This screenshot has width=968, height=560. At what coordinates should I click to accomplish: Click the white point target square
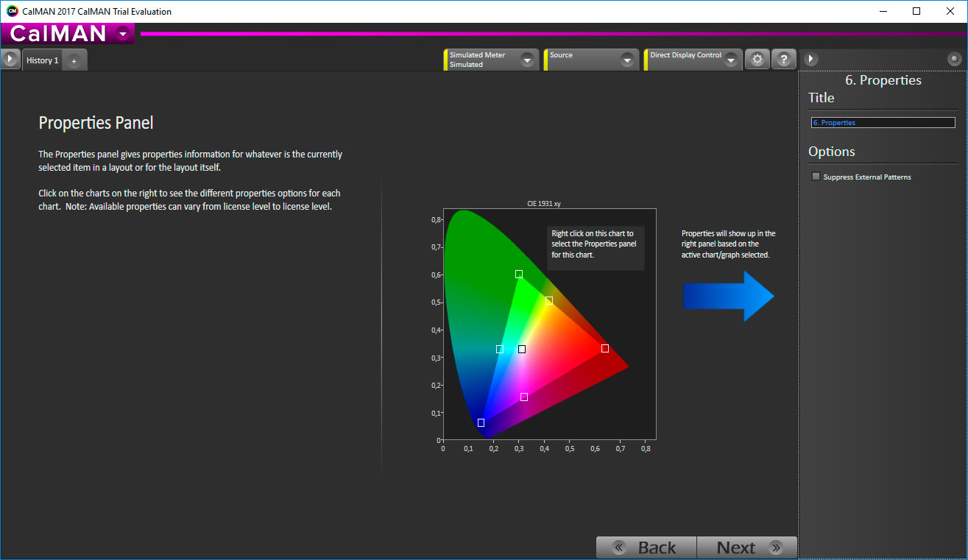tap(522, 349)
